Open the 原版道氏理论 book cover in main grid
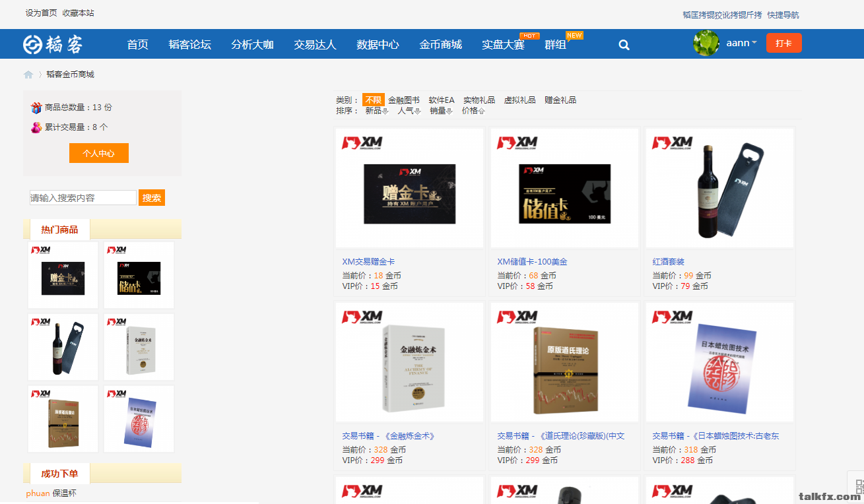This screenshot has width=864, height=504. (x=565, y=362)
